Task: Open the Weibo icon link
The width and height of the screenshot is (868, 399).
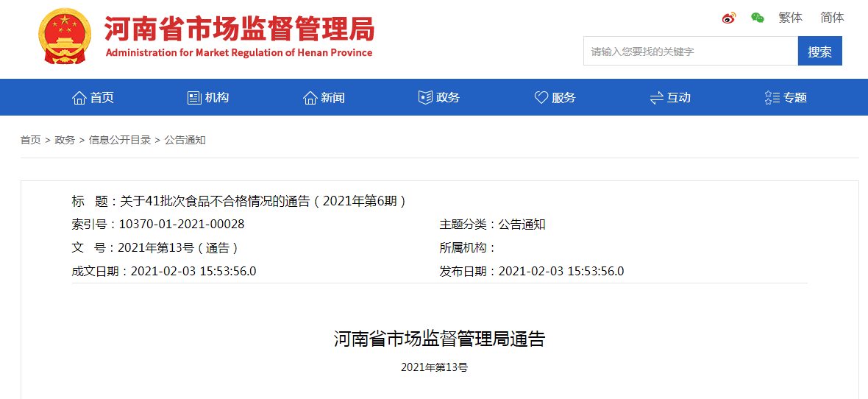Action: pos(729,18)
